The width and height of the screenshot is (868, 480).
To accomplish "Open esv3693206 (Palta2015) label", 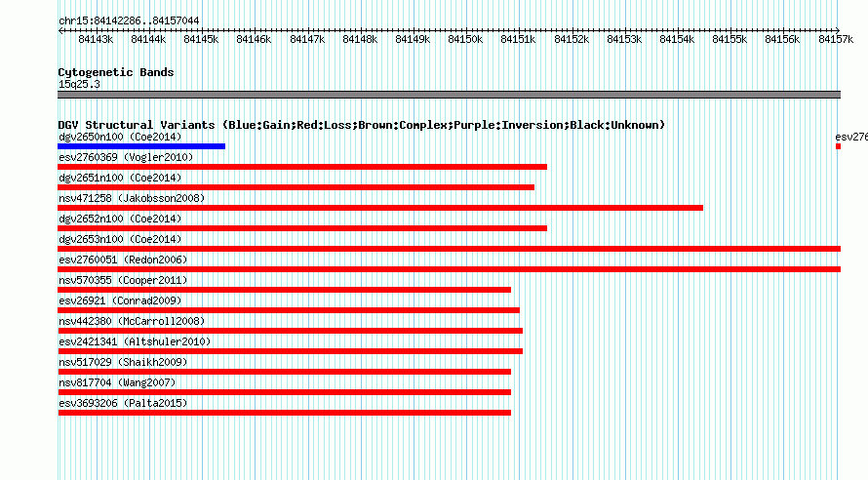I will [123, 403].
